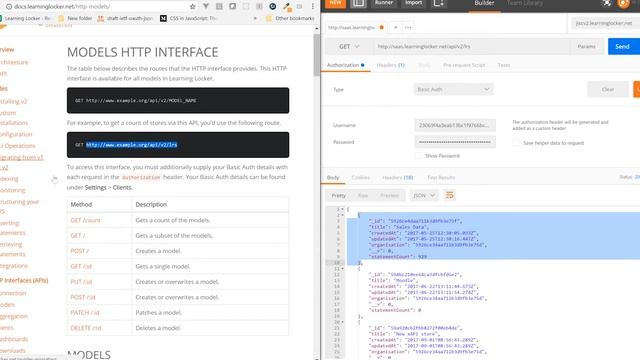Image resolution: width=640 pixels, height=360 pixels.
Task: Expand the bookmarks overflow chevron
Action: (x=255, y=18)
